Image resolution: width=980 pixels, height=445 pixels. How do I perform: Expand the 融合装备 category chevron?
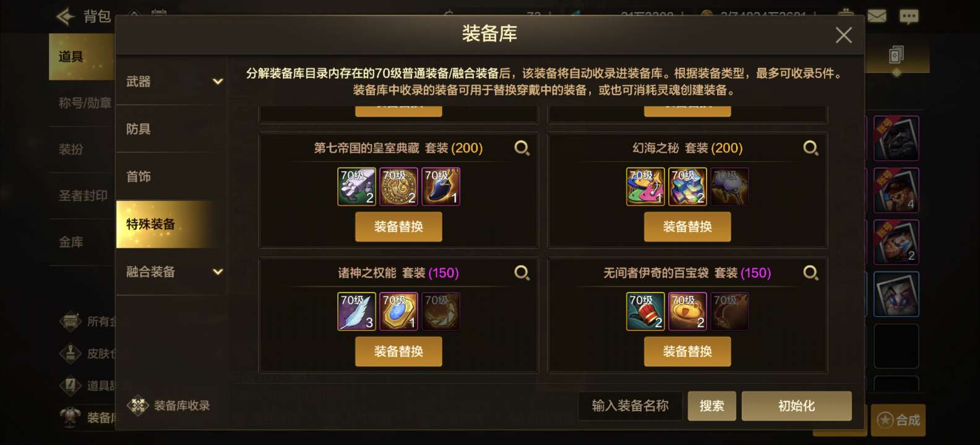218,272
